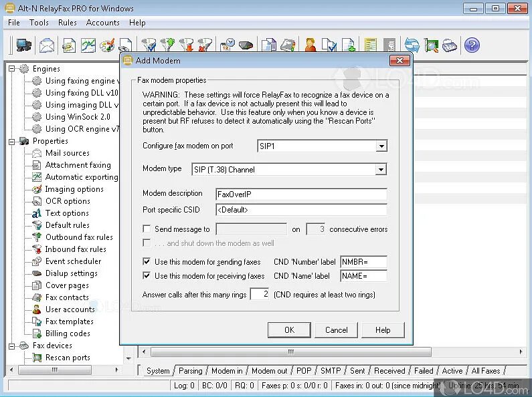Select OCR options tree item
This screenshot has width=532, height=397.
coord(68,201)
